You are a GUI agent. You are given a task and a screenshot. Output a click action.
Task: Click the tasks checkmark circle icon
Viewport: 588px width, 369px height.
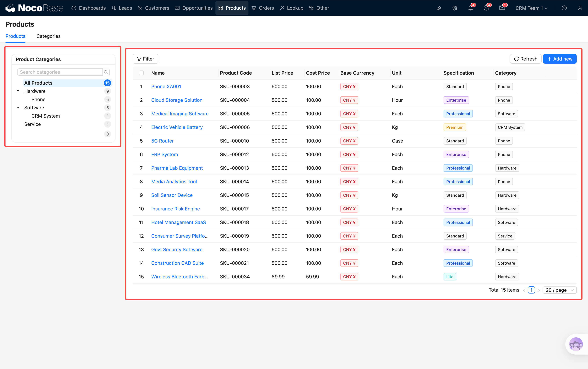click(486, 8)
